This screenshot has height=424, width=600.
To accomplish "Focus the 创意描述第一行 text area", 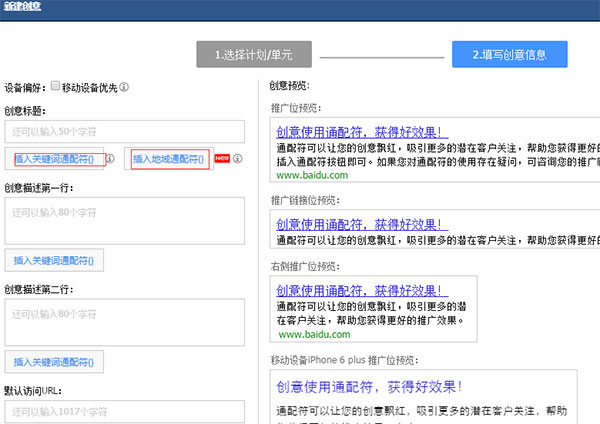I will pos(124,220).
